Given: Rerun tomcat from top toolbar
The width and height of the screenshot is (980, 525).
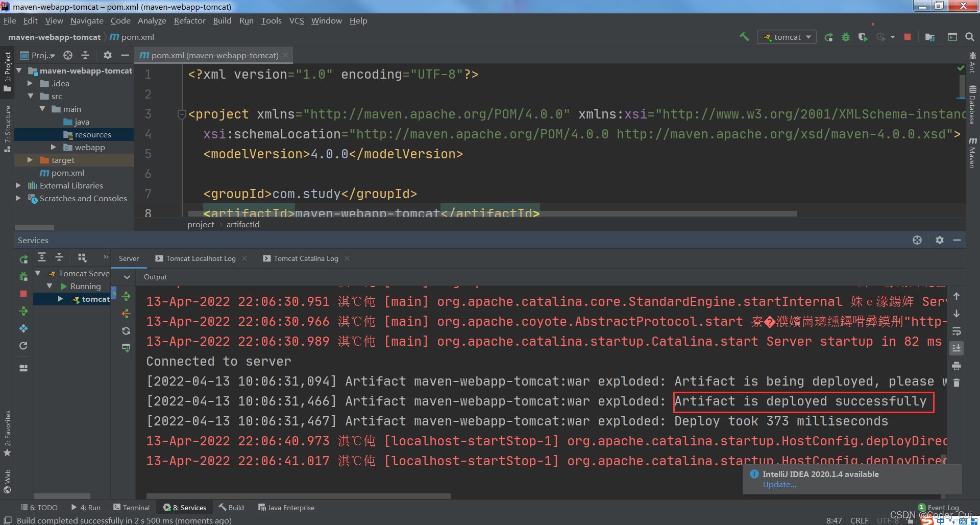Looking at the screenshot, I should (829, 37).
